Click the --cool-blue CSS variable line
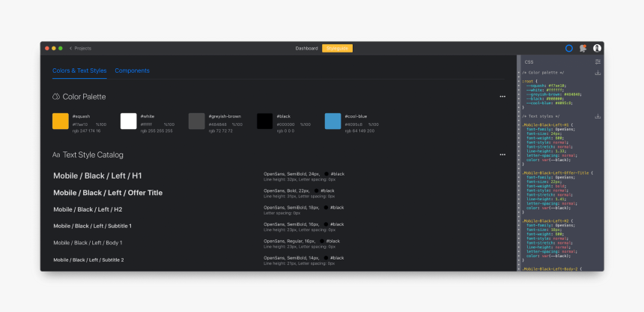The image size is (644, 312). (x=549, y=103)
